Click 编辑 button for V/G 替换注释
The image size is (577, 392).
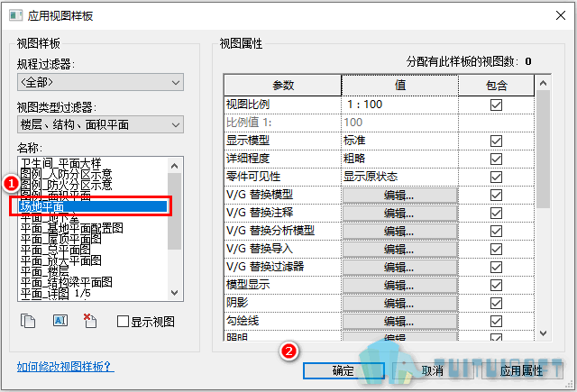point(399,214)
